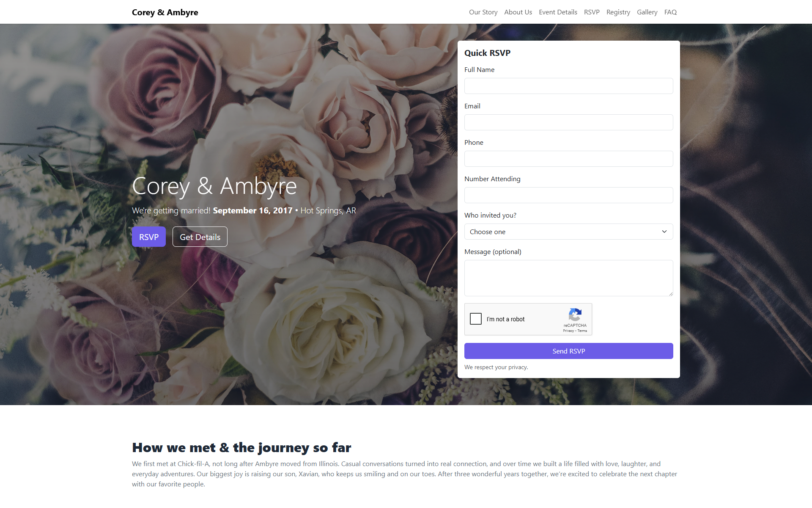Select the Phone input box
The width and height of the screenshot is (812, 508).
coord(568,159)
